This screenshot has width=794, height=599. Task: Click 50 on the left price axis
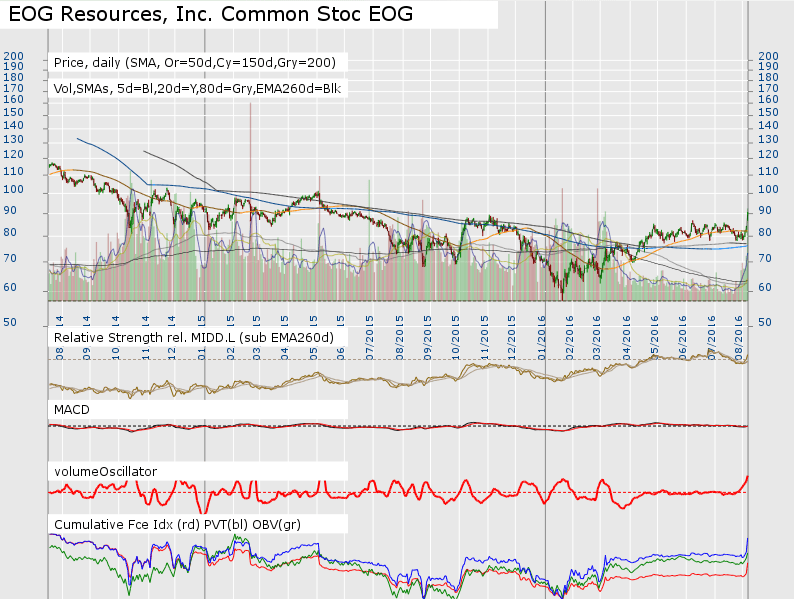[10, 323]
